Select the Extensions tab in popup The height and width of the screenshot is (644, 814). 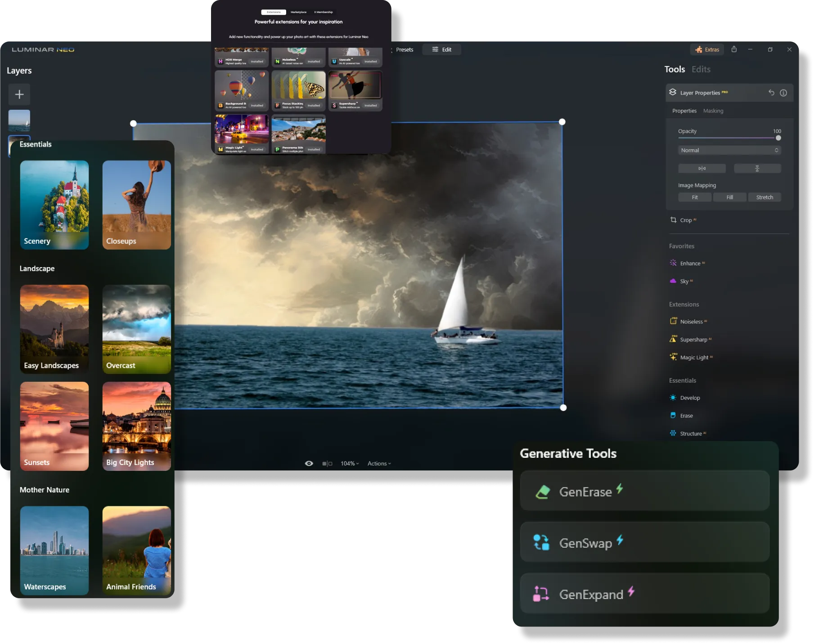pos(274,12)
